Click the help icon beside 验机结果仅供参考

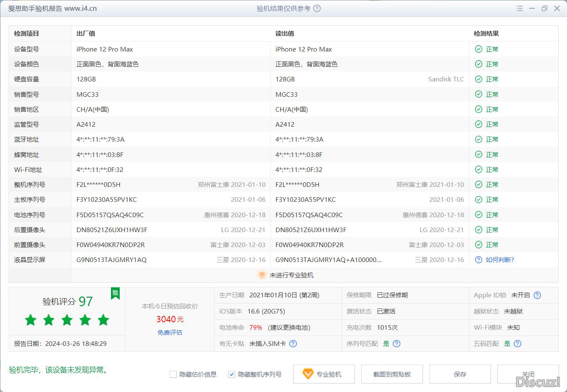tap(317, 8)
